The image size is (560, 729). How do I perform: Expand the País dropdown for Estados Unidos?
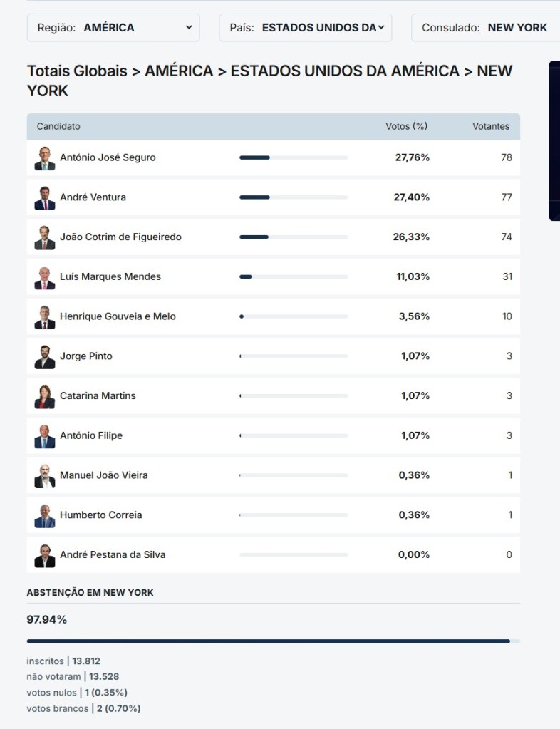tap(305, 28)
